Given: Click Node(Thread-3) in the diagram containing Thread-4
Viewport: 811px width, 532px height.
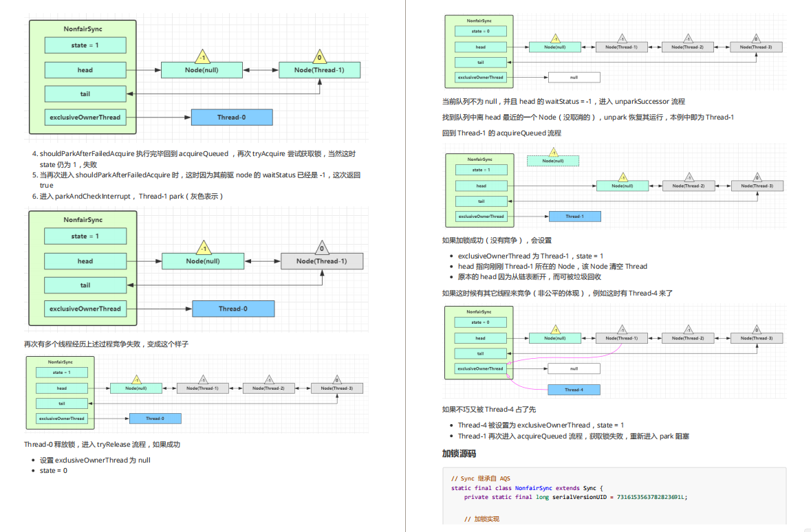Looking at the screenshot, I should (x=756, y=338).
